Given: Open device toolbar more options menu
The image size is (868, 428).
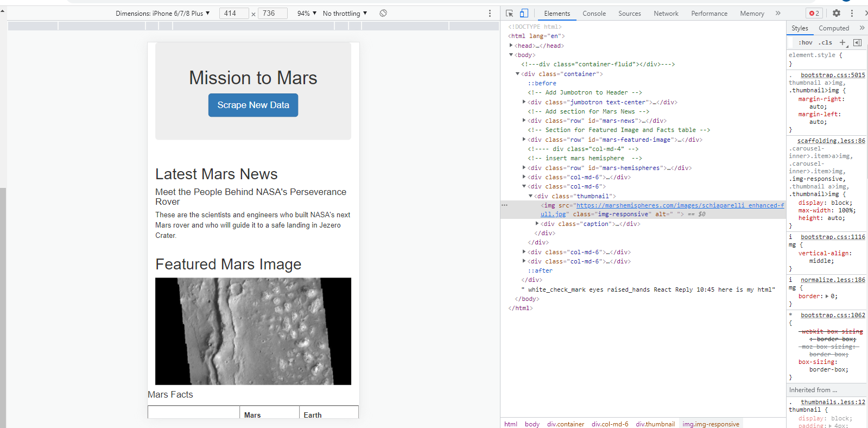Looking at the screenshot, I should 490,13.
